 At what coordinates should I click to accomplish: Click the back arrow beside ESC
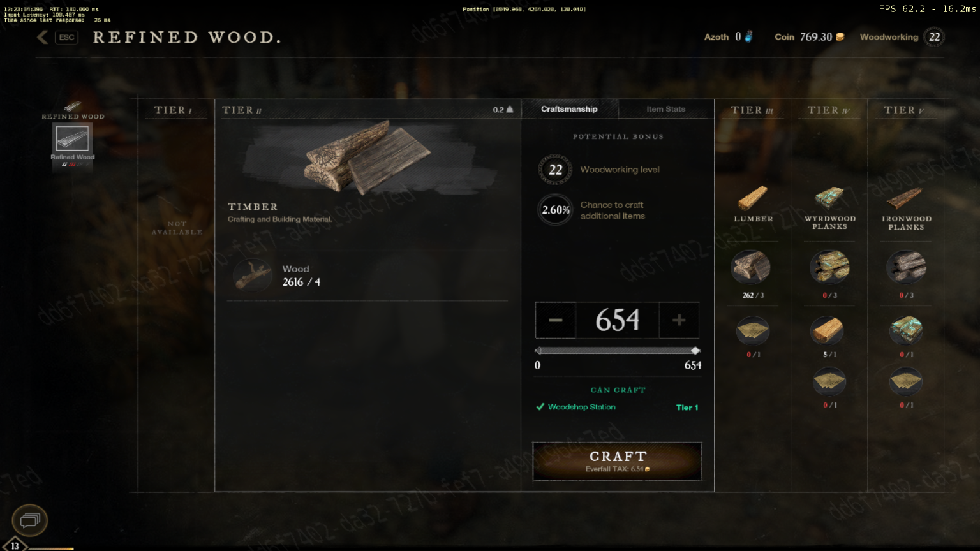click(43, 37)
